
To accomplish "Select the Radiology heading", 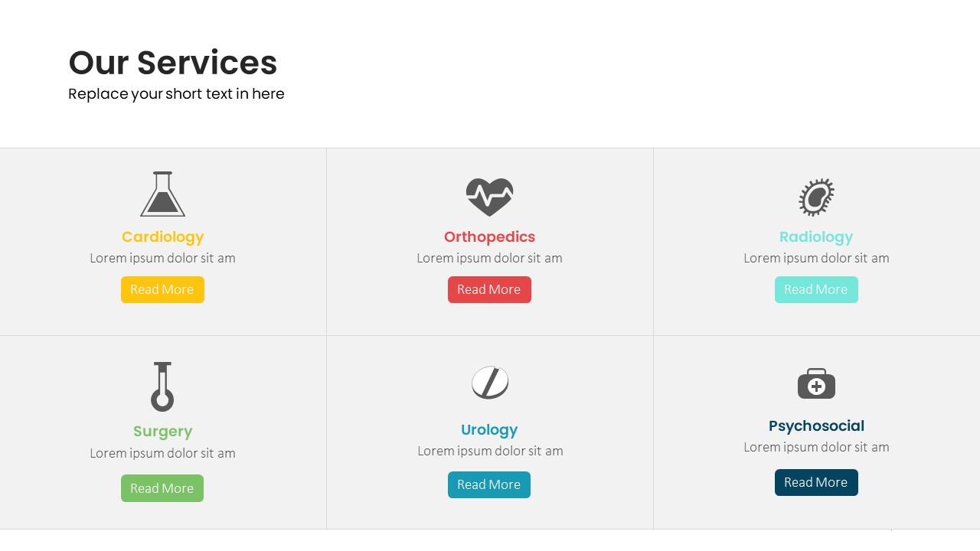I will tap(816, 237).
